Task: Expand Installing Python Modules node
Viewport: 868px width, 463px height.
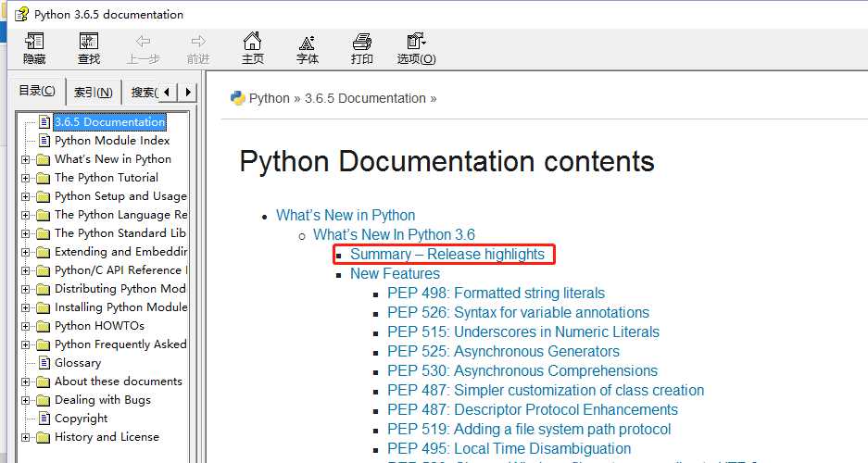Action: point(25,307)
